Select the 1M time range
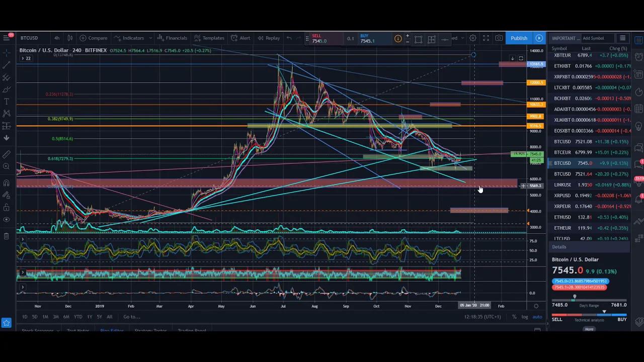The image size is (644, 362). click(45, 317)
